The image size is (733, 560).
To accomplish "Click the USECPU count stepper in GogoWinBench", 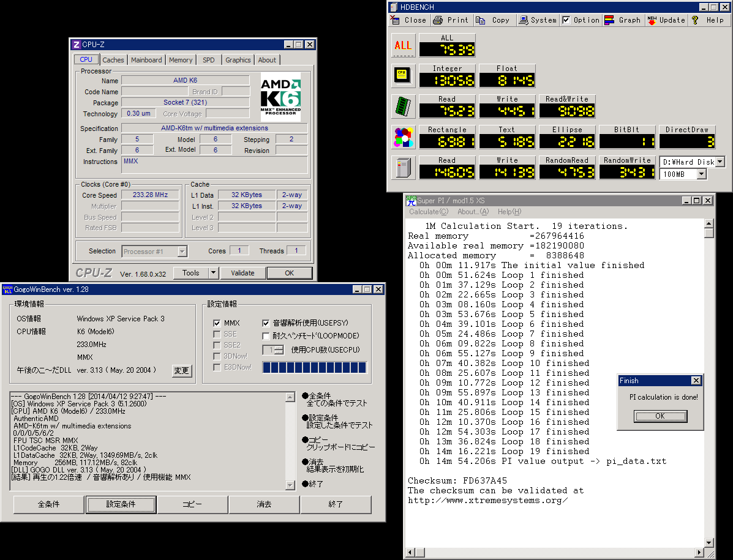I will (x=279, y=350).
